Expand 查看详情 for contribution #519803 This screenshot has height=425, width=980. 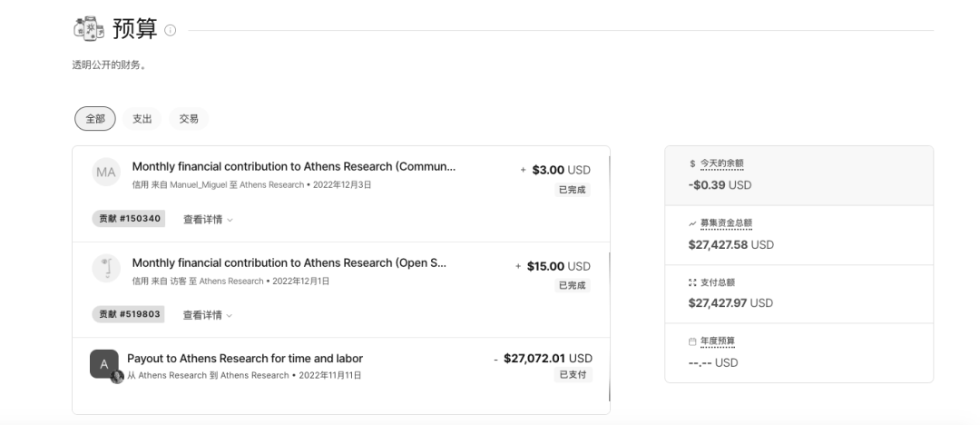[x=208, y=314]
